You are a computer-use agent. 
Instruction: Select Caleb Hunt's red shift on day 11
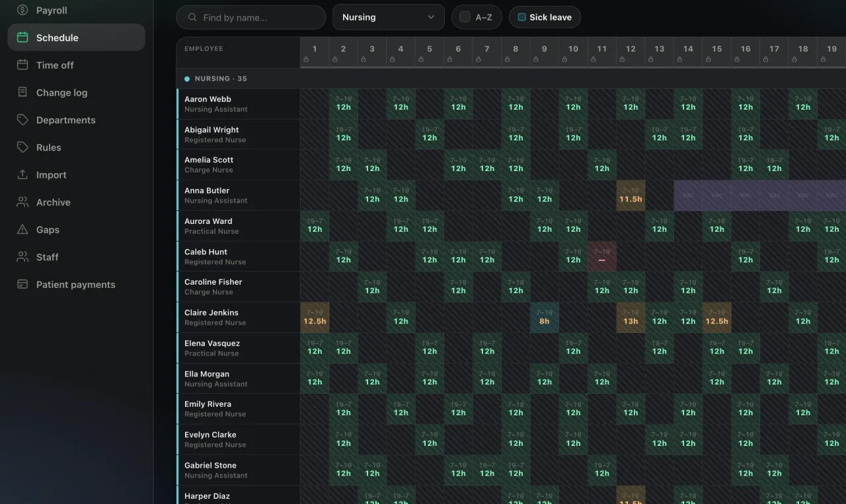coord(602,256)
